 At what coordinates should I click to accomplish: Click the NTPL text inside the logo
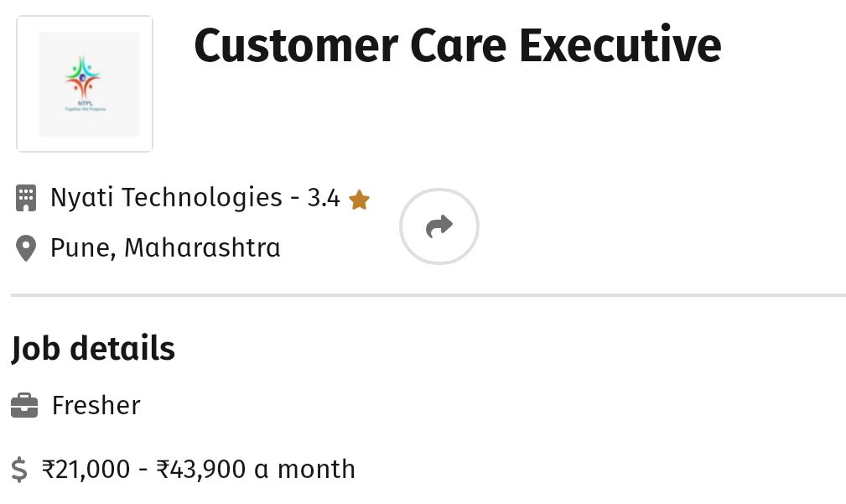[83, 103]
